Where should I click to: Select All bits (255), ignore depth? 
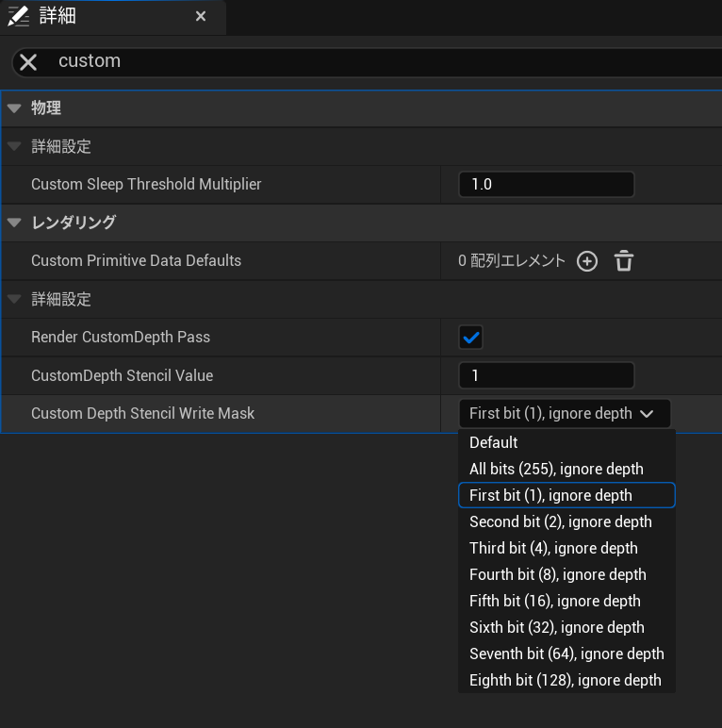pos(566,469)
